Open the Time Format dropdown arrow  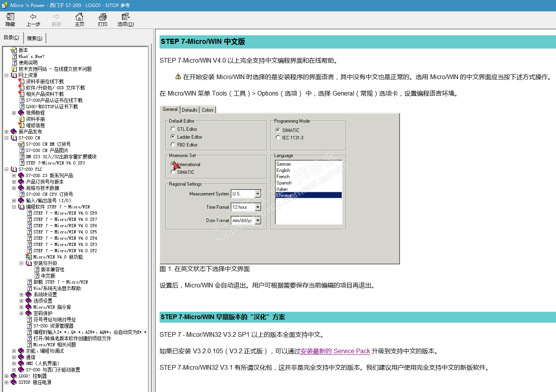click(258, 207)
